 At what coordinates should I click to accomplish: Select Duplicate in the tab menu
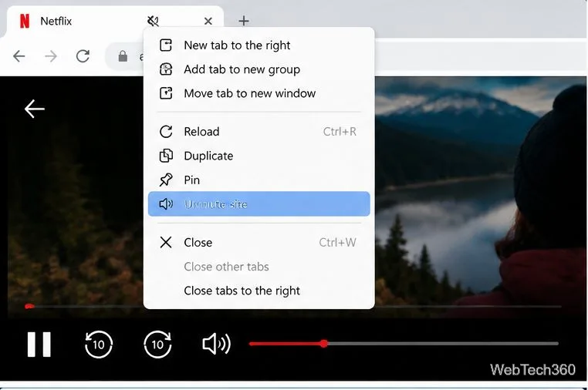coord(259,156)
